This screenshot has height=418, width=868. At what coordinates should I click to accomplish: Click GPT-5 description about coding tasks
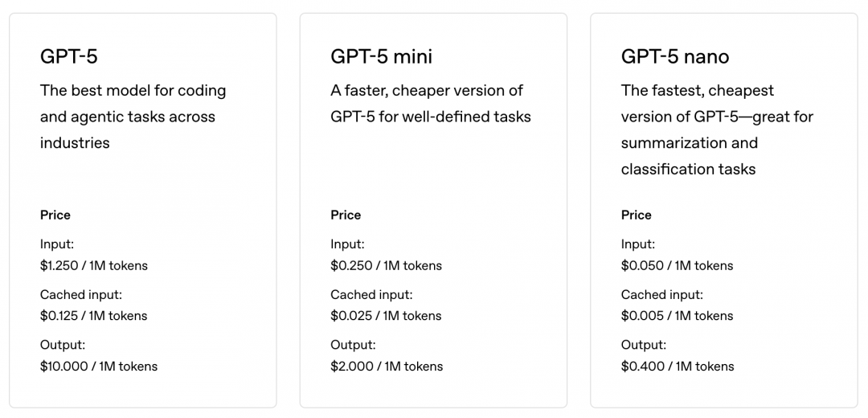point(133,117)
